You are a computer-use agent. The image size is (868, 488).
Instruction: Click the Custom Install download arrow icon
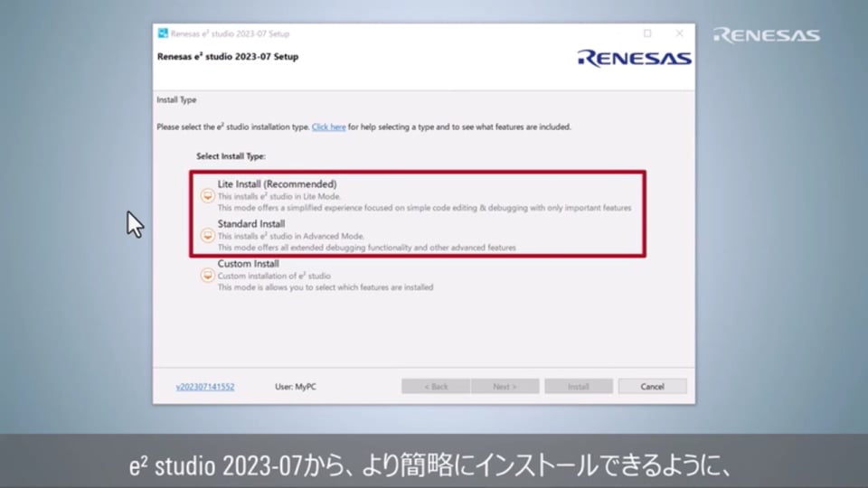[207, 275]
